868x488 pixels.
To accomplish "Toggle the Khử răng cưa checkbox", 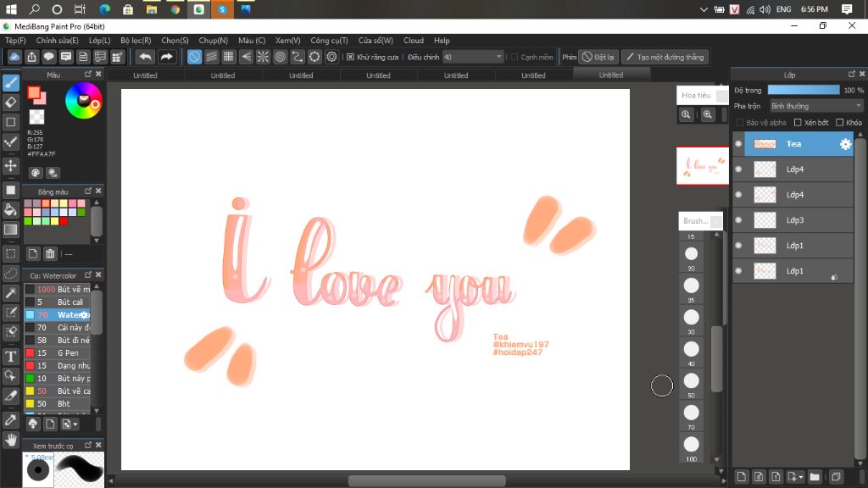I will (350, 57).
